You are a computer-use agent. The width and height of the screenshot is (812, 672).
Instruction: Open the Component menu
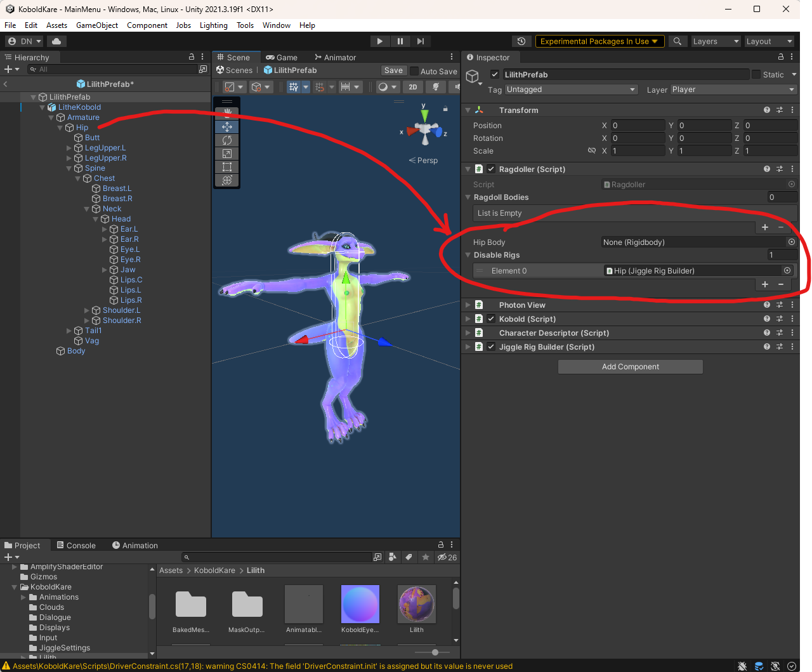147,25
